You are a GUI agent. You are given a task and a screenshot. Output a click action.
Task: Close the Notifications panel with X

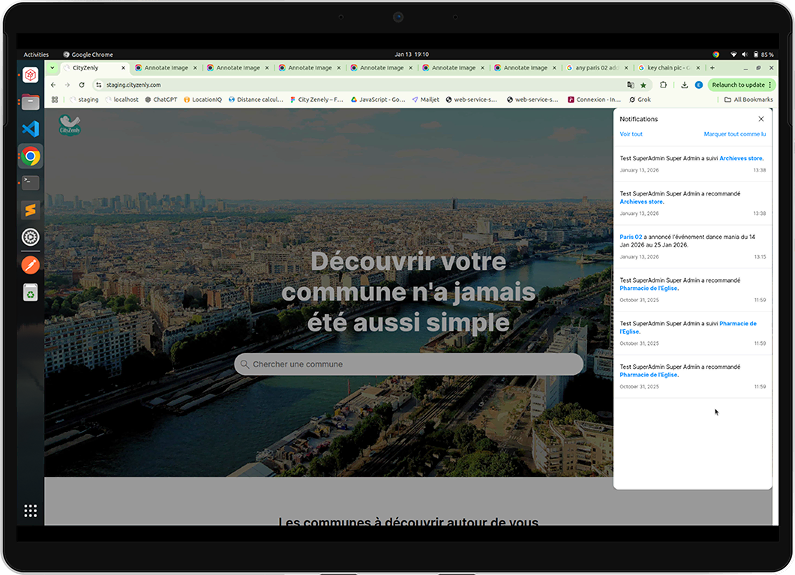coord(761,119)
